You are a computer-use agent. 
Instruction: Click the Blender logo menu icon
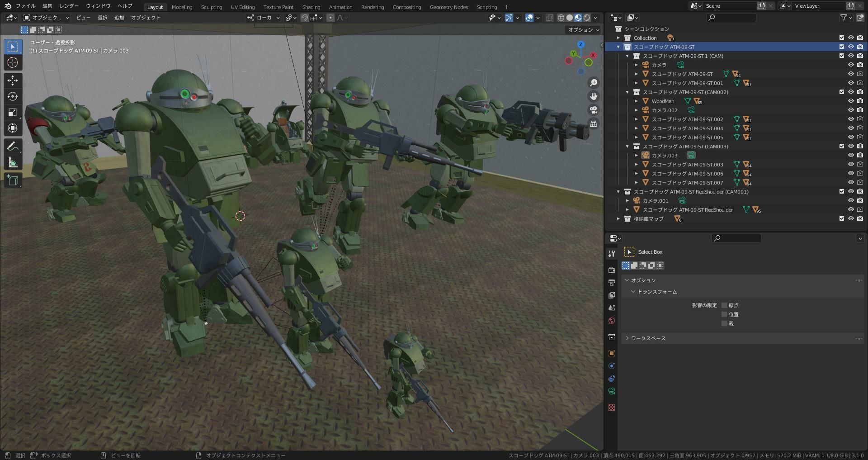(8, 6)
